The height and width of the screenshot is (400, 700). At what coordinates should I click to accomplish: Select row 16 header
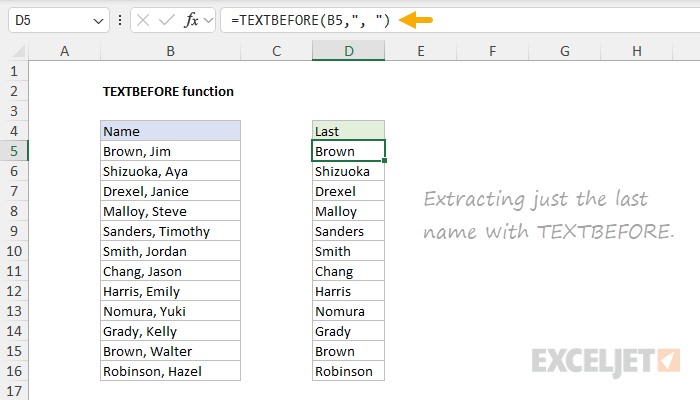pyautogui.click(x=14, y=371)
